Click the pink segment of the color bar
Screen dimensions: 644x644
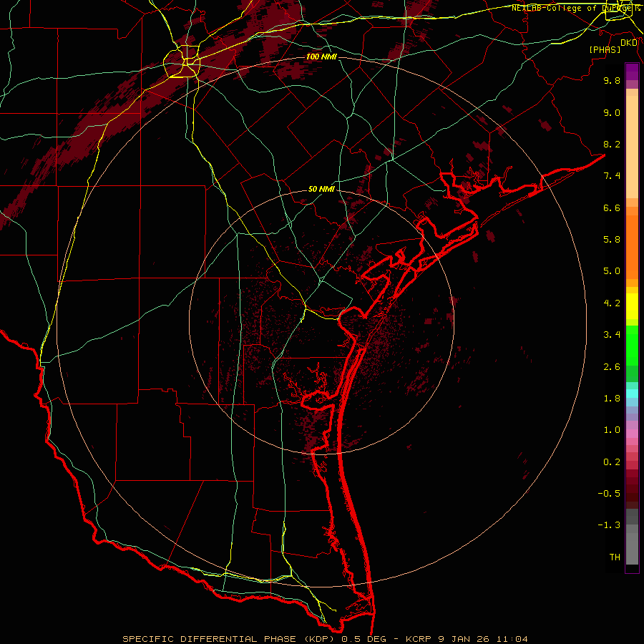[x=632, y=434]
